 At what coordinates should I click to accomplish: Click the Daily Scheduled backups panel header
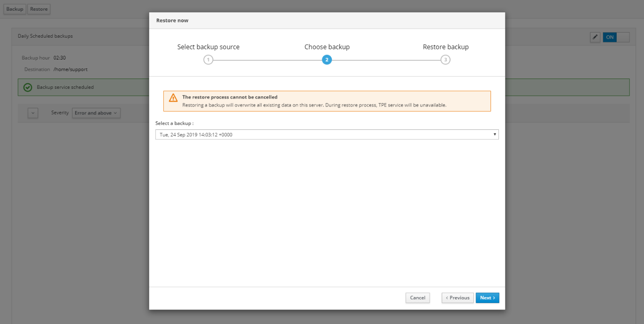tap(45, 36)
